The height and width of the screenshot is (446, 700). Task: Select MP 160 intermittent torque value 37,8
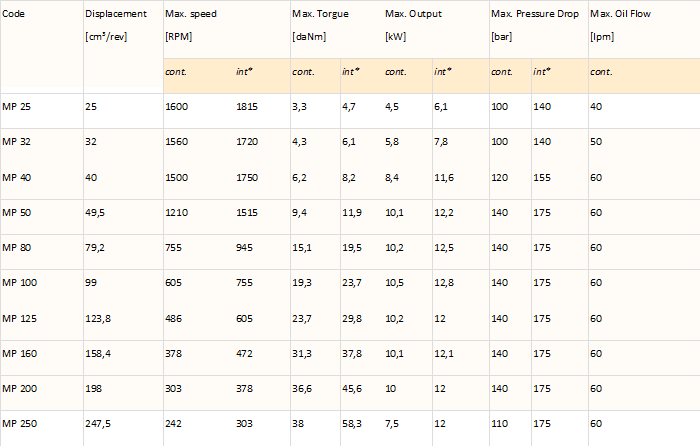click(x=352, y=354)
